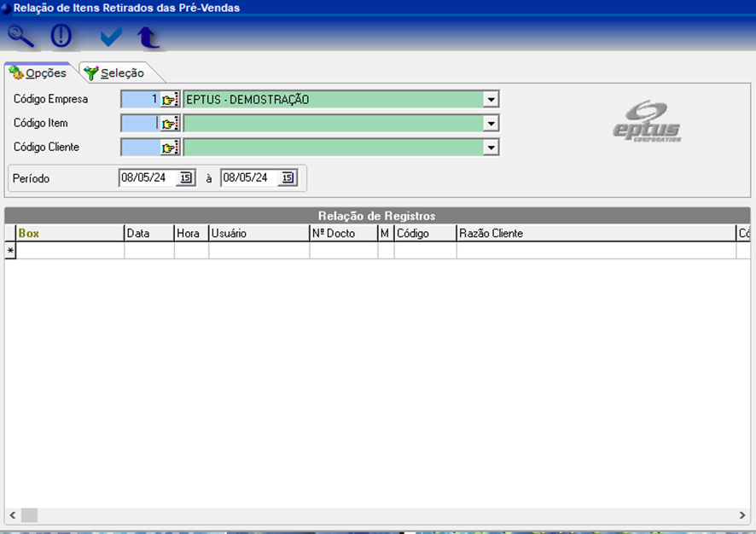Click the blue checkmark confirm icon
The image size is (756, 534).
(110, 37)
